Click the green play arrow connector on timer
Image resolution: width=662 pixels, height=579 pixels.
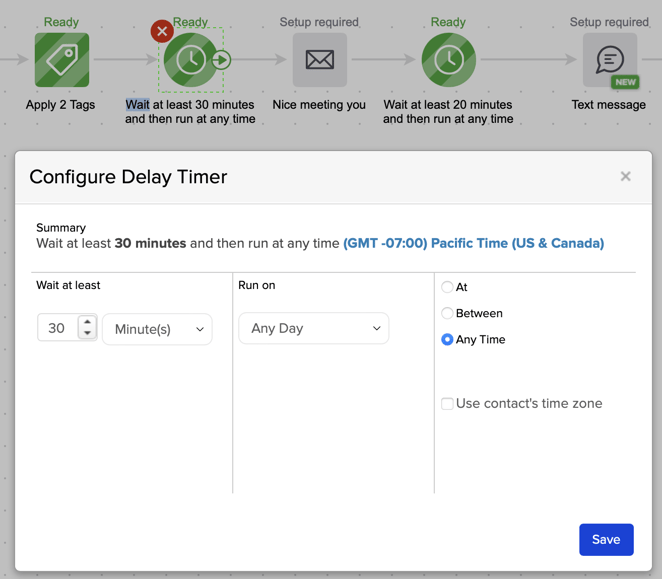tap(222, 60)
